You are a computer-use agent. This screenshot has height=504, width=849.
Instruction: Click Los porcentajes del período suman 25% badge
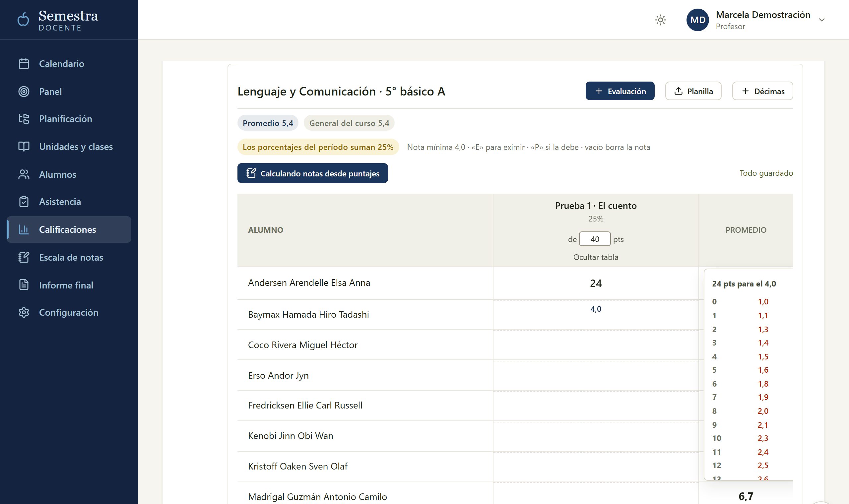[318, 147]
